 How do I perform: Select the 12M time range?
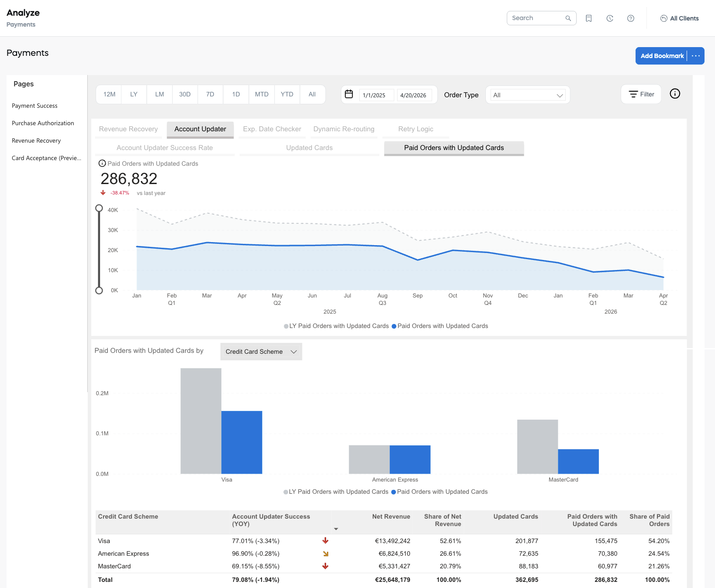[x=109, y=94]
